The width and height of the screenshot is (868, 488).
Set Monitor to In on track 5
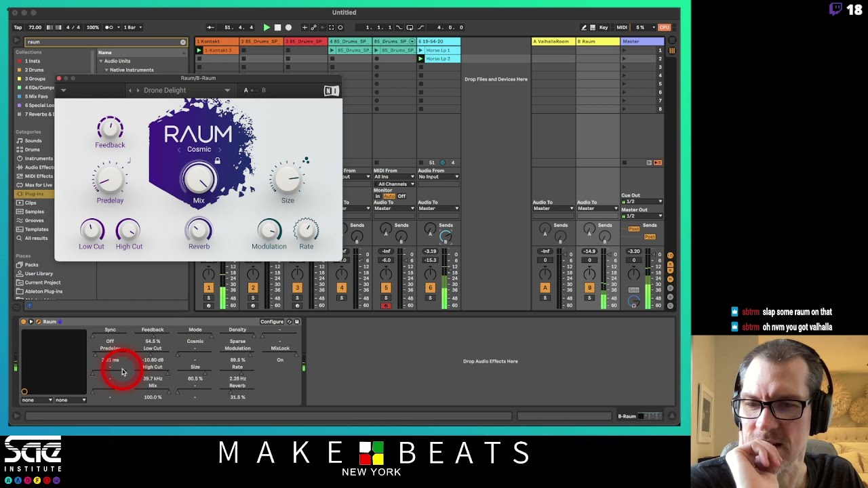coord(378,197)
